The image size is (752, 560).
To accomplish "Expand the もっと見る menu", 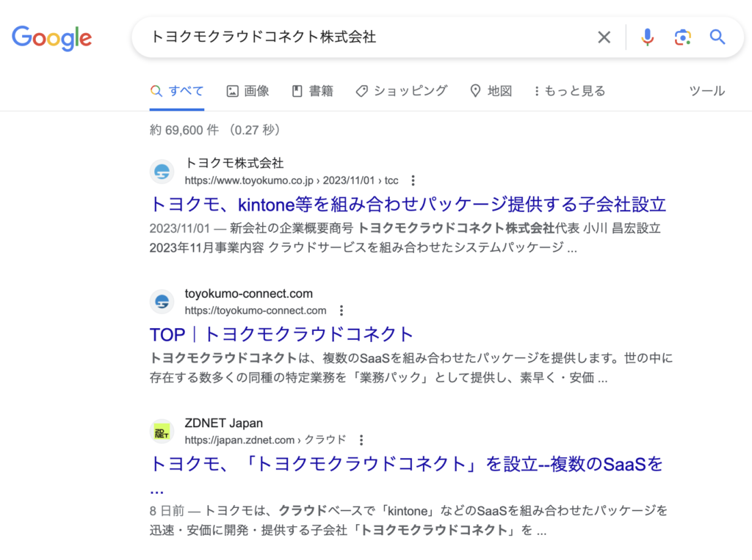I will (x=569, y=91).
